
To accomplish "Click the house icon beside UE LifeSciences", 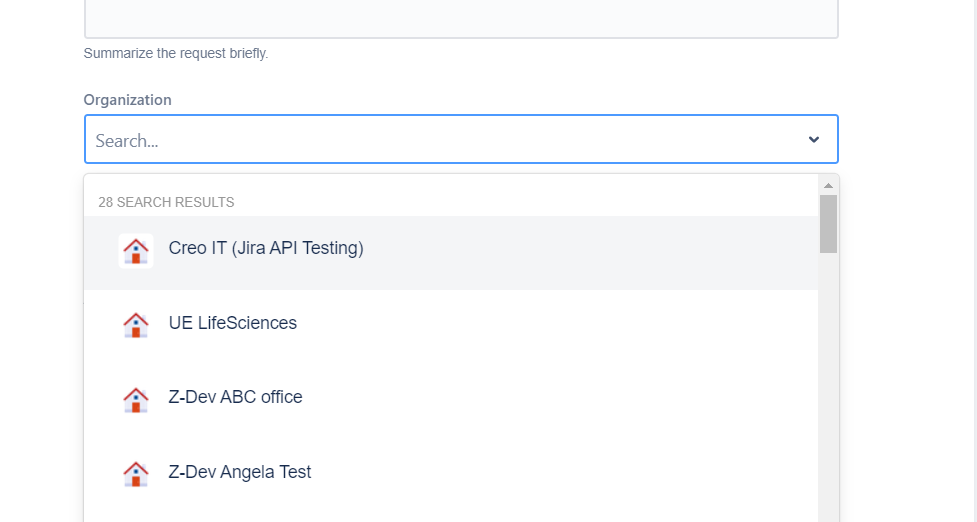I will click(x=136, y=324).
